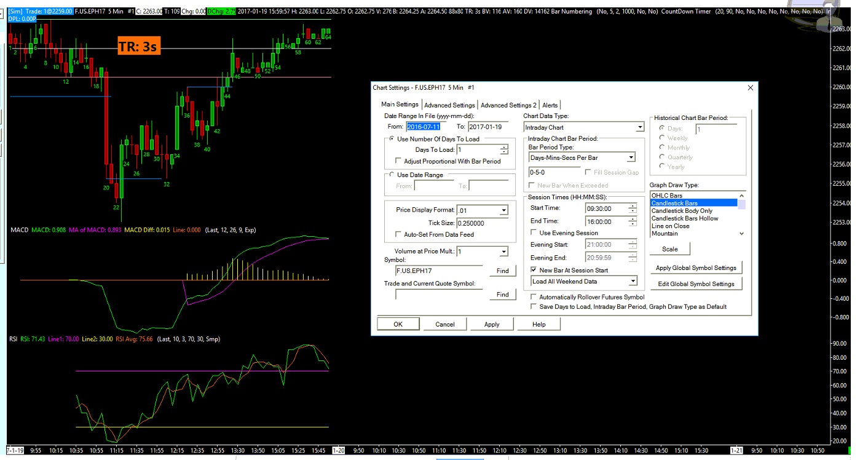Click the bar period field showing 0-5-0
Viewport: 868px width, 460px height.
[x=554, y=172]
